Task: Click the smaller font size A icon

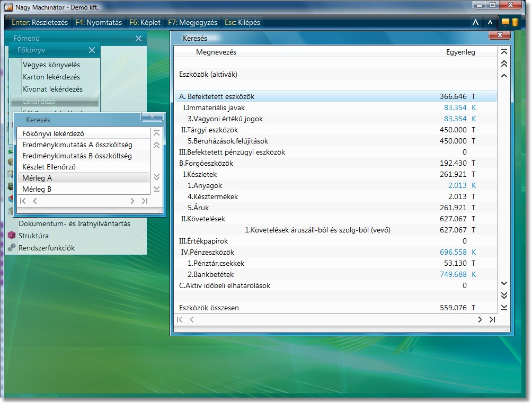Action: pos(490,22)
